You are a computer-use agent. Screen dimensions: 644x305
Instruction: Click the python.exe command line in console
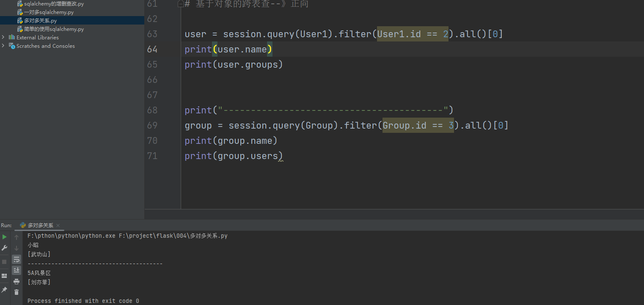(127, 236)
